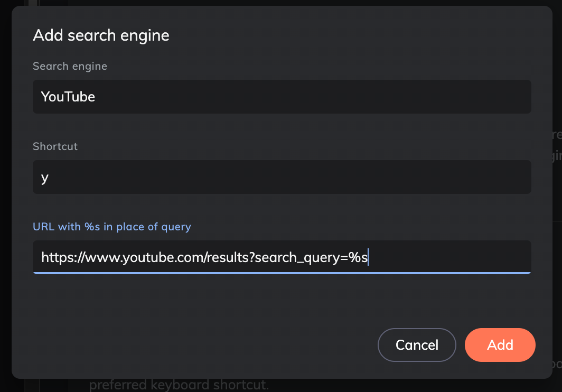The image size is (562, 392).
Task: Click the Add search engine dialog title
Action: pyautogui.click(x=101, y=35)
